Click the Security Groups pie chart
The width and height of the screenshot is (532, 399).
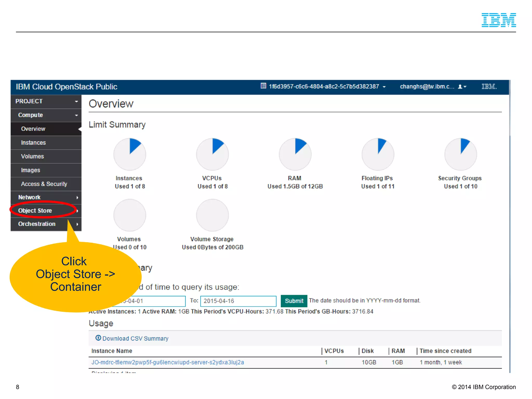[461, 154]
